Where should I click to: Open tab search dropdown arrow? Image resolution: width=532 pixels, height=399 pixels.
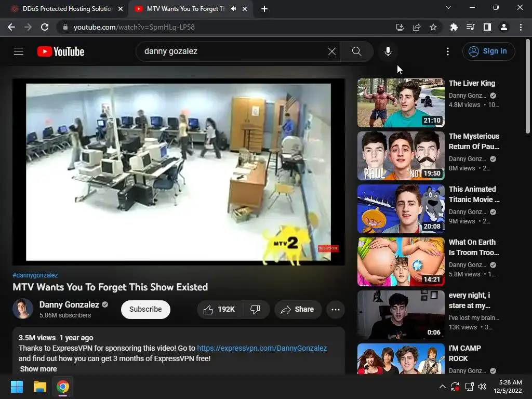(448, 7)
